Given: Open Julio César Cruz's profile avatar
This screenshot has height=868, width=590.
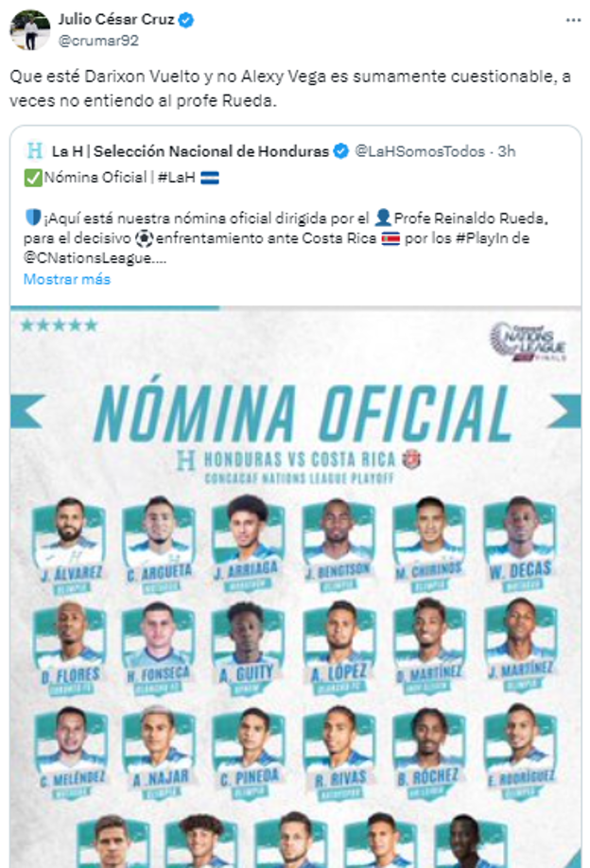Looking at the screenshot, I should tap(29, 29).
